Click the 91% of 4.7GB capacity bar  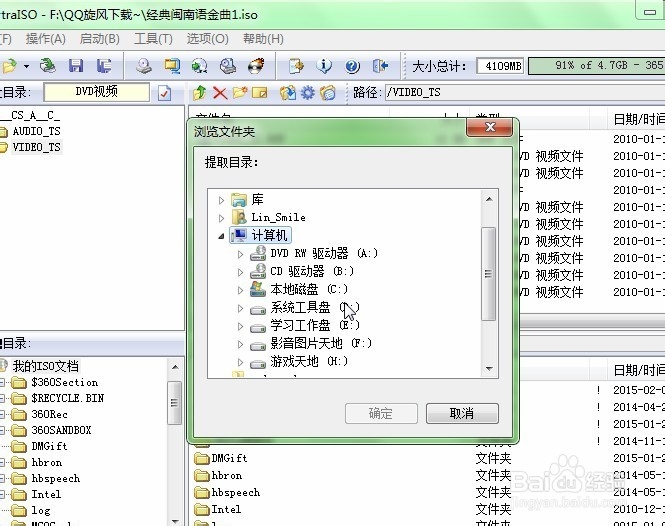click(x=596, y=66)
